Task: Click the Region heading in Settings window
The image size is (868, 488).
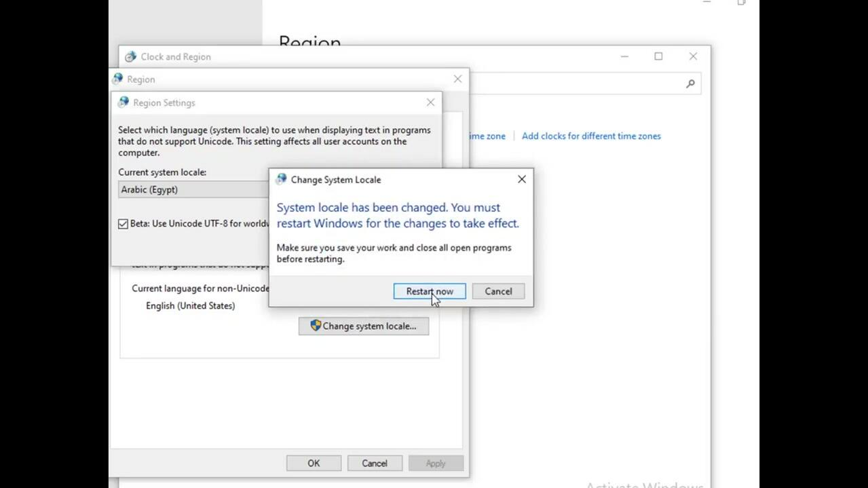Action: [310, 41]
